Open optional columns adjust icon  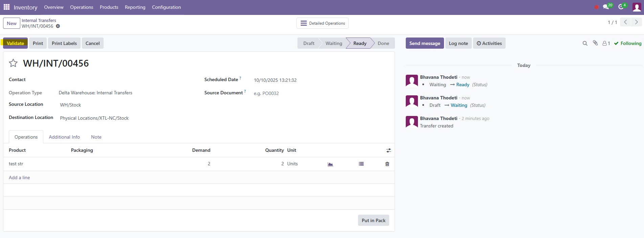click(x=388, y=150)
